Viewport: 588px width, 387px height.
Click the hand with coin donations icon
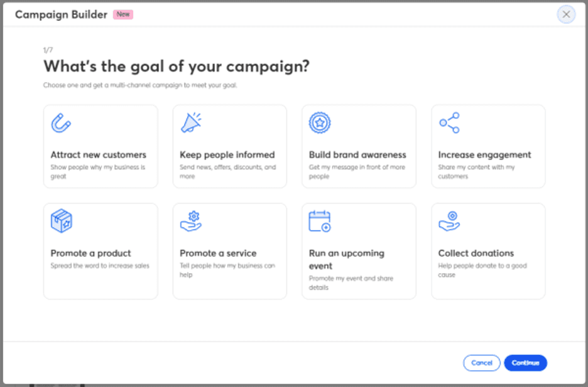[x=449, y=221]
